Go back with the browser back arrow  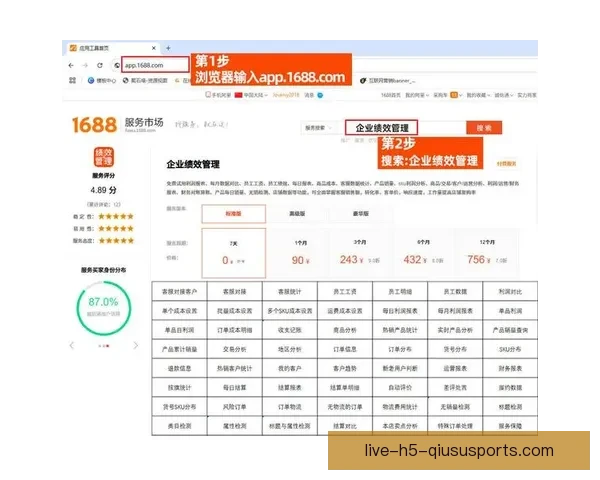71,65
